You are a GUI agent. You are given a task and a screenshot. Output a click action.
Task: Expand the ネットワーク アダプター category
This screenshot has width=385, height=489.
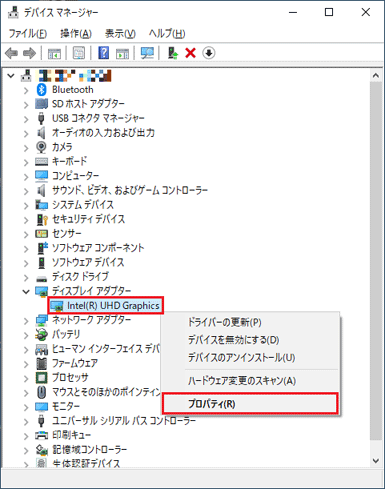click(x=26, y=321)
